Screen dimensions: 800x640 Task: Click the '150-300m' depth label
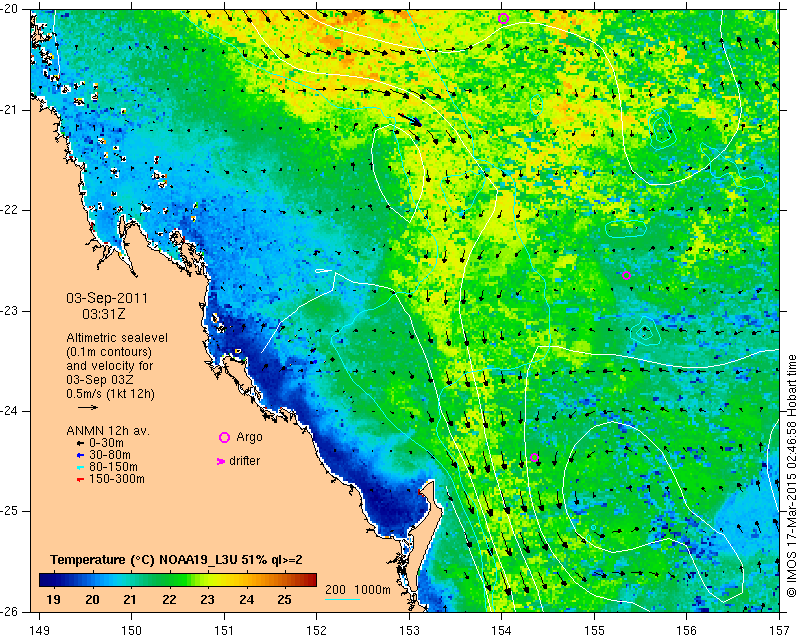coord(116,479)
